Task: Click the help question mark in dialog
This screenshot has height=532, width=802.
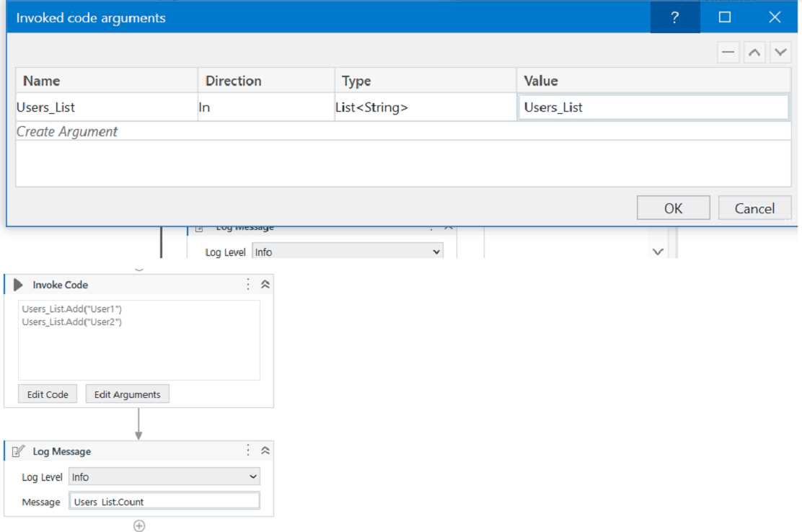Action: tap(674, 17)
